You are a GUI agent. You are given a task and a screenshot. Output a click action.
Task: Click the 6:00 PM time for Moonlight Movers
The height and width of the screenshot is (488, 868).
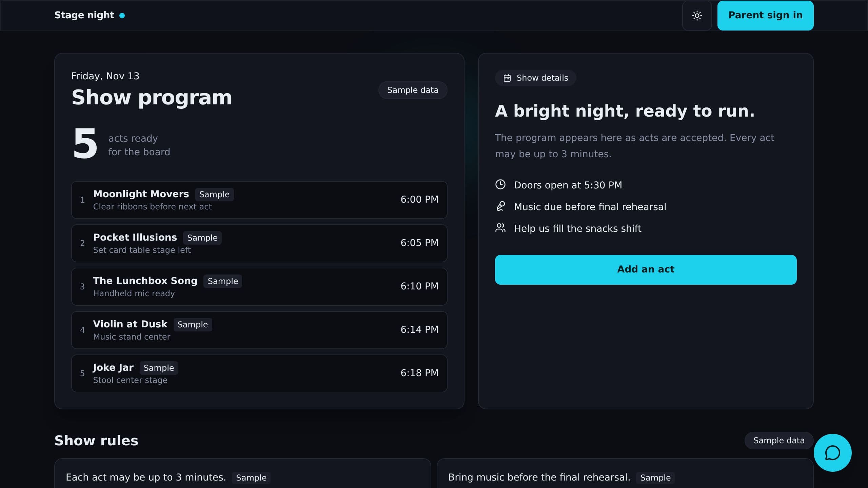pos(419,200)
